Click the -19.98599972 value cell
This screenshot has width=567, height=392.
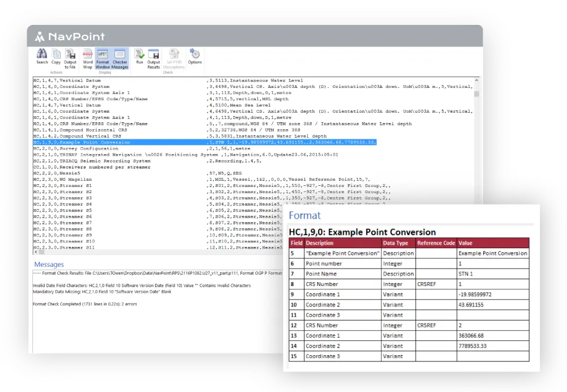point(493,295)
